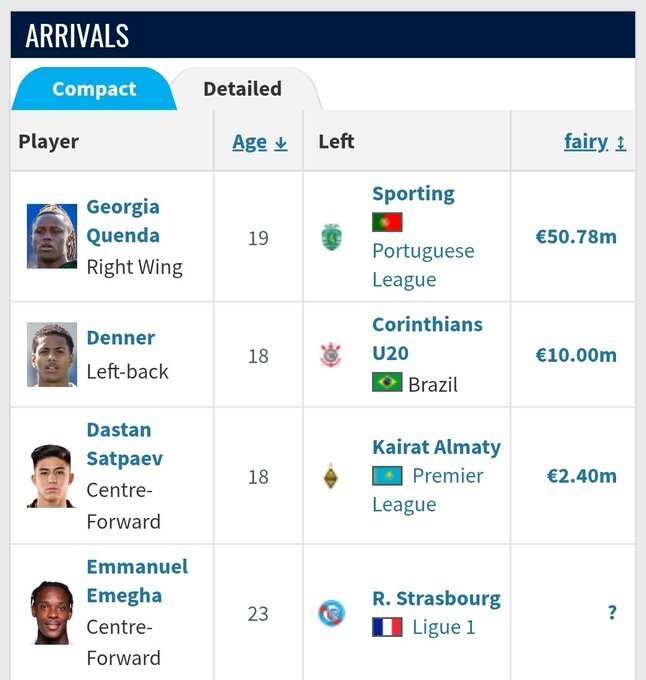646x680 pixels.
Task: Open Emmanuel Emegha's profile link
Action: click(137, 581)
